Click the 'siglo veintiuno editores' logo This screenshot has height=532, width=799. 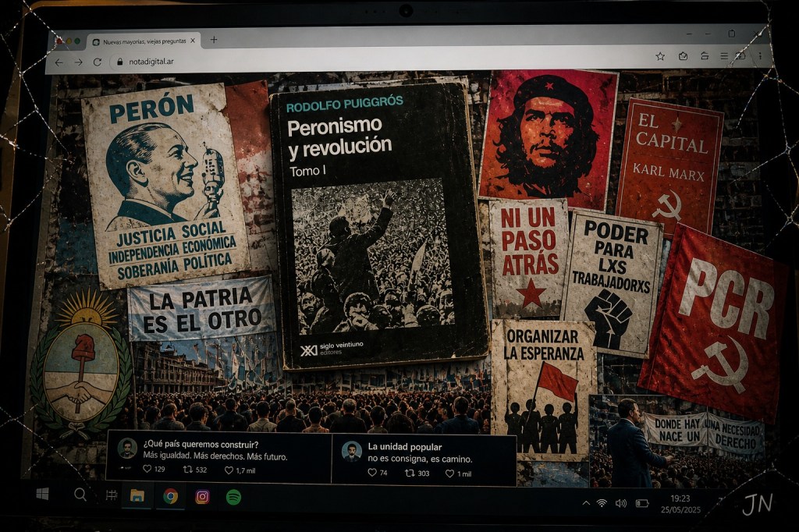pos(331,348)
